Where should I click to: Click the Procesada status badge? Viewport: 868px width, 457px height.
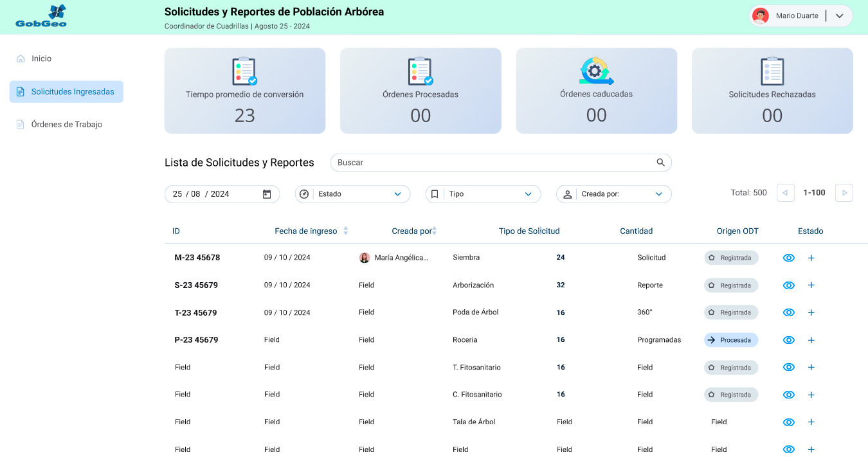(731, 340)
